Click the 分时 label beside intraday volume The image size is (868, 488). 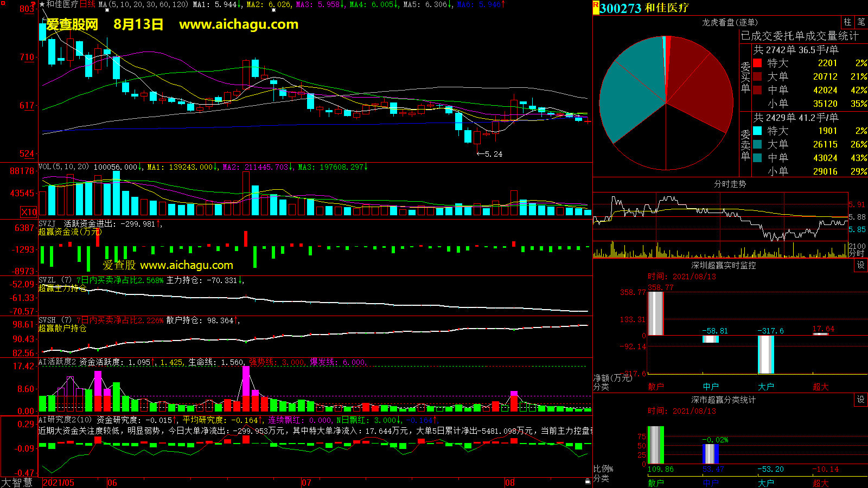tap(856, 253)
